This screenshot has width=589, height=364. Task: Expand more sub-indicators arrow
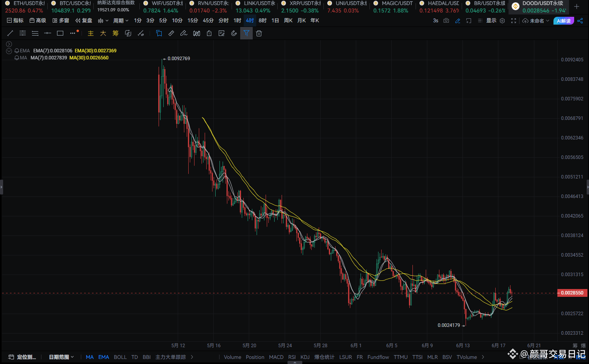tap(483, 357)
